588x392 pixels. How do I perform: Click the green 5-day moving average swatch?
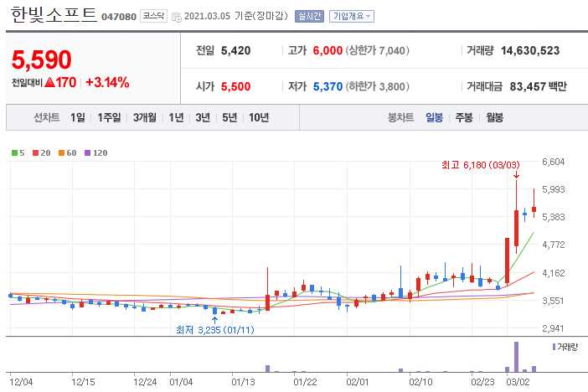click(14, 153)
